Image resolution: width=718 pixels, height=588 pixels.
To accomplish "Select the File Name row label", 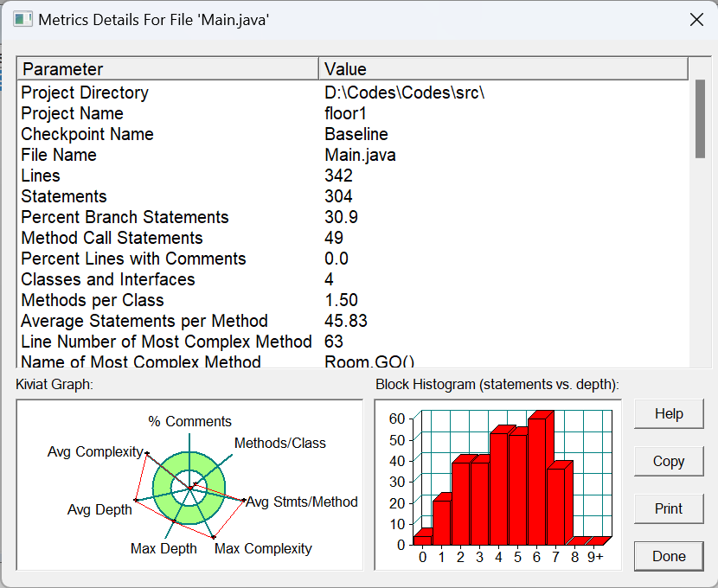I will point(59,155).
